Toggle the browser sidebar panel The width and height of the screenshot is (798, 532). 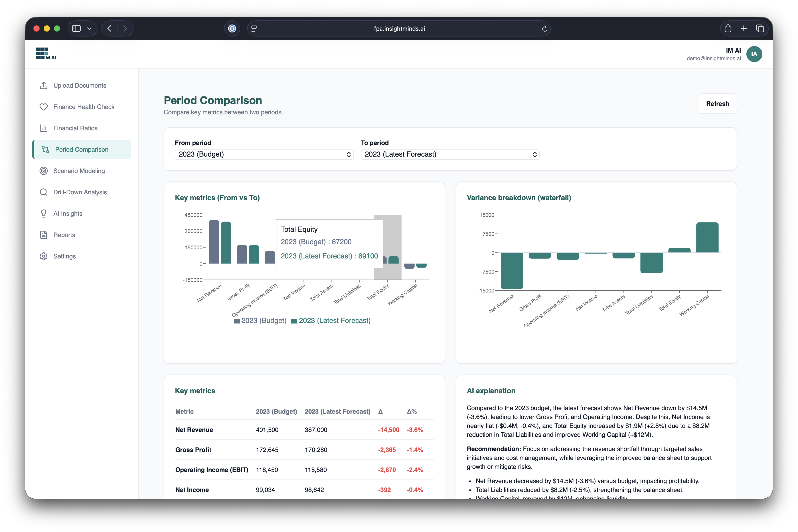coord(76,28)
